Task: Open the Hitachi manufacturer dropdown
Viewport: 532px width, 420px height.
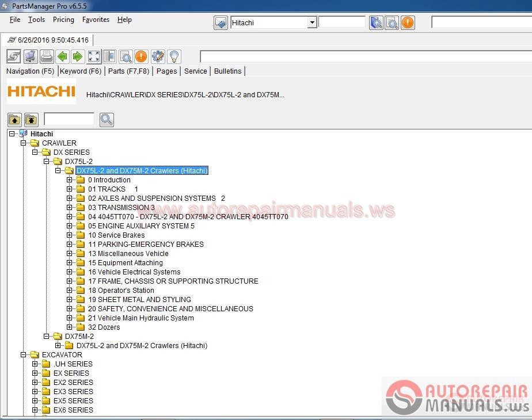Action: point(312,22)
